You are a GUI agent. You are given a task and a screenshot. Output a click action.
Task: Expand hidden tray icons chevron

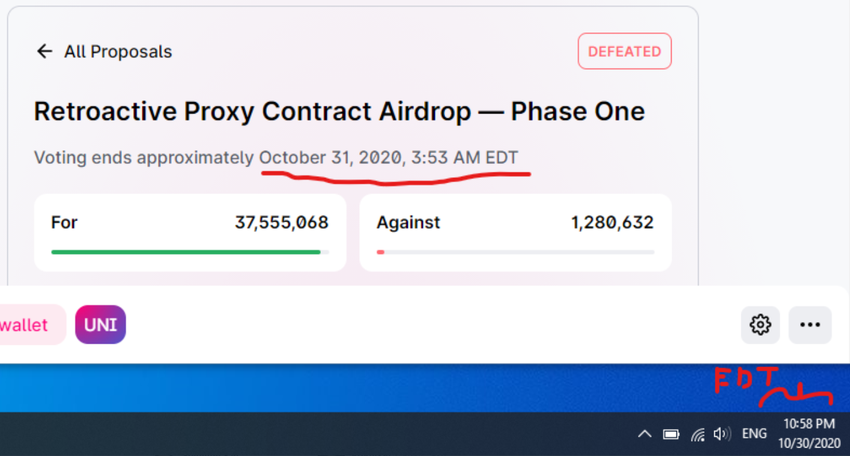point(645,434)
